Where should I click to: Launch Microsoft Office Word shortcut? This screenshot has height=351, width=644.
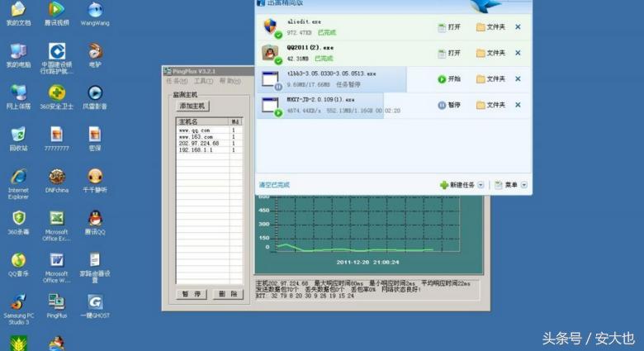(57, 268)
